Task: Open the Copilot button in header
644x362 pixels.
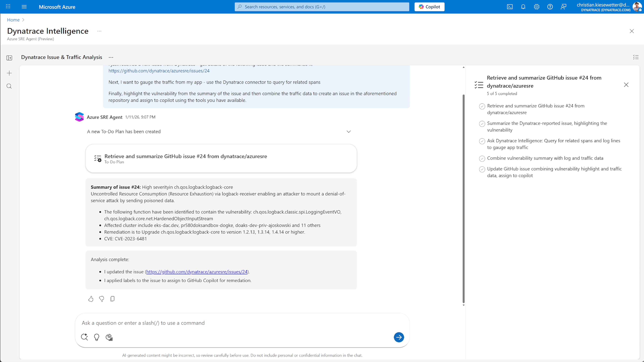Action: [429, 7]
